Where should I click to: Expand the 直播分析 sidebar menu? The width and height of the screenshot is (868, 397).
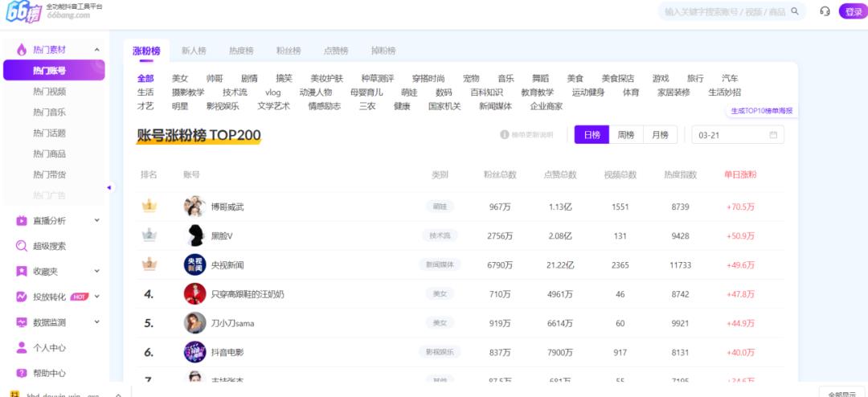(x=96, y=220)
